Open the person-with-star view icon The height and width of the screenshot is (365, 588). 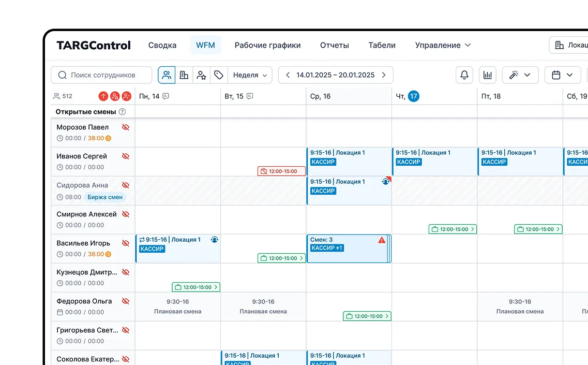click(201, 75)
